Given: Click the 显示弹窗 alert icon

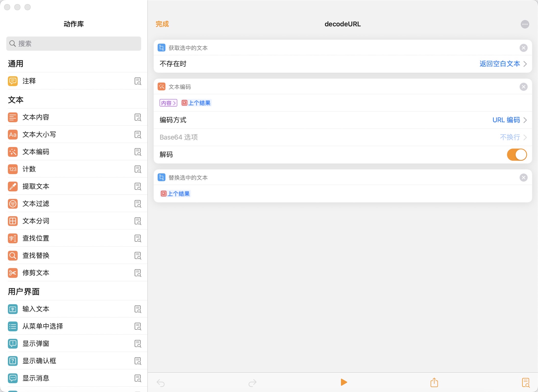Looking at the screenshot, I should point(13,344).
